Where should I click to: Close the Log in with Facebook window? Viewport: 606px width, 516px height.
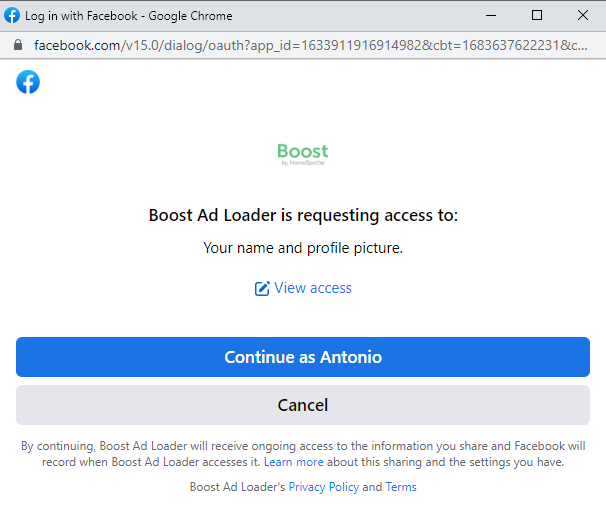click(583, 15)
